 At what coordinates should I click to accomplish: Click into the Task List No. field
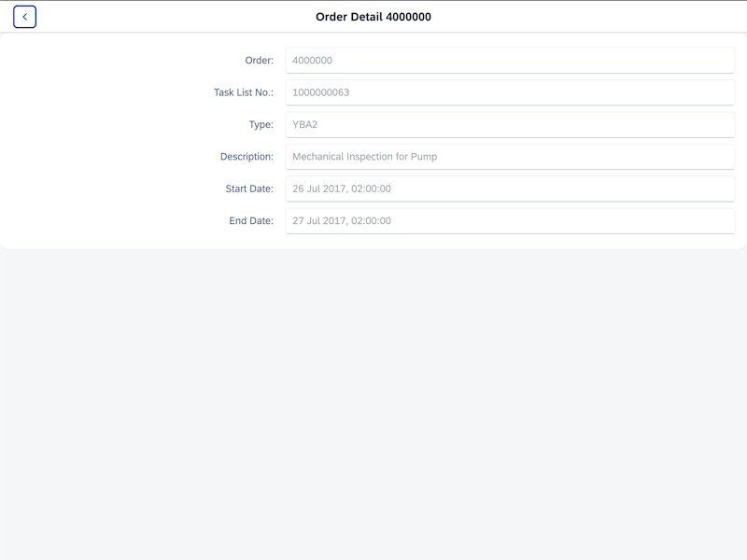coord(510,92)
